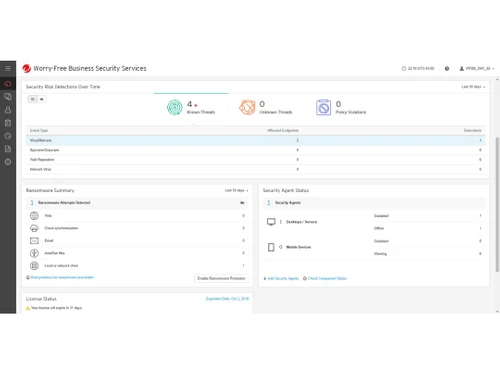
Task: Click the page vertical scrollbar
Action: [497, 204]
